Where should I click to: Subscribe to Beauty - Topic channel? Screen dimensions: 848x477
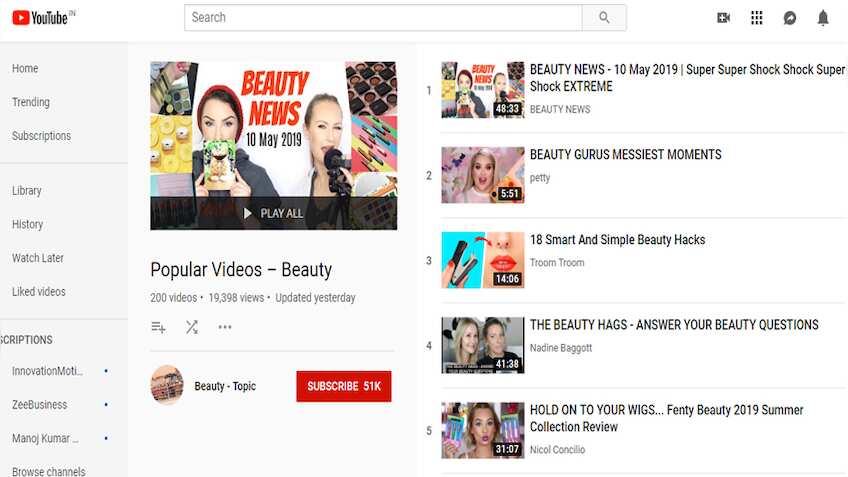343,386
